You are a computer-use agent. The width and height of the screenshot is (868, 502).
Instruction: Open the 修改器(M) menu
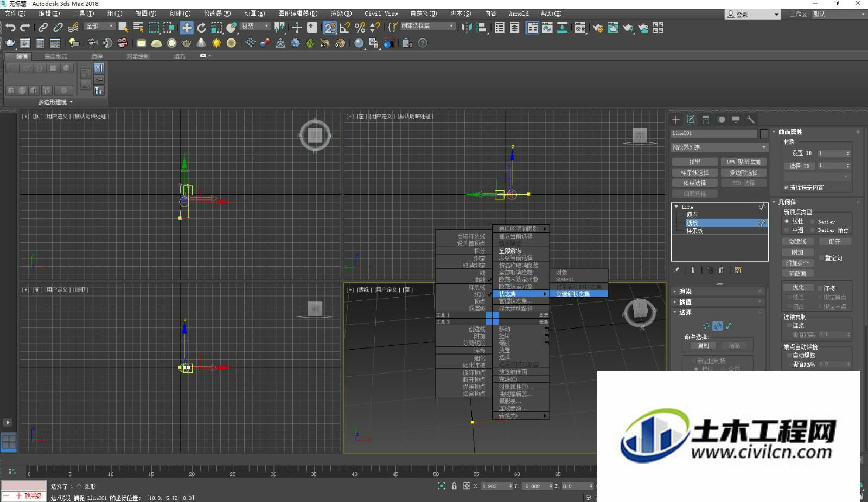click(217, 14)
